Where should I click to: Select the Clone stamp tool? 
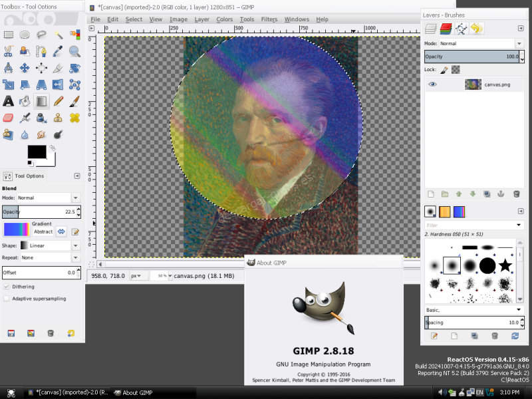point(59,118)
